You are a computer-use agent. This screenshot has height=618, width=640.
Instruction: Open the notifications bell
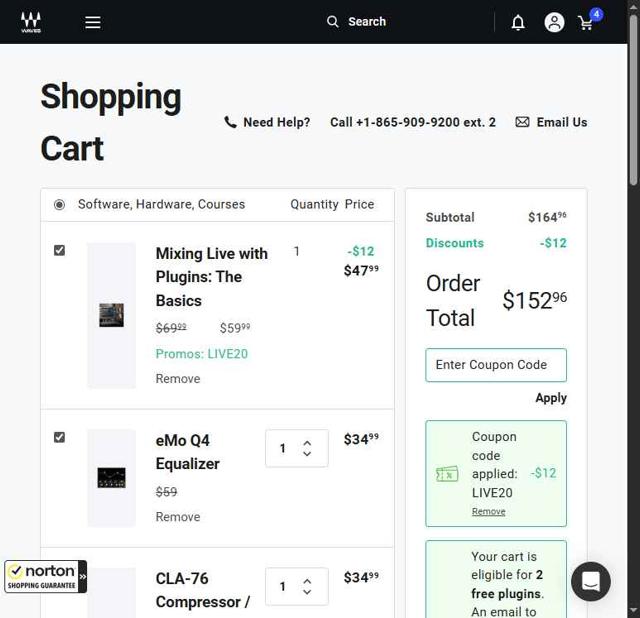coord(518,22)
